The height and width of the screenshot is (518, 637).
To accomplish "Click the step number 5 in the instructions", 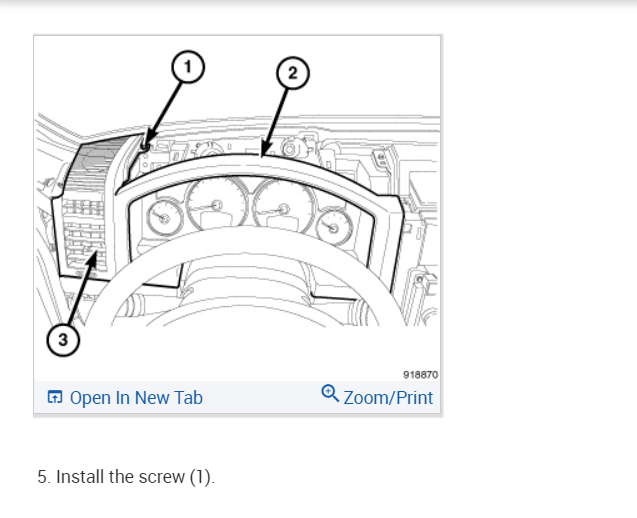I will click(x=44, y=477).
